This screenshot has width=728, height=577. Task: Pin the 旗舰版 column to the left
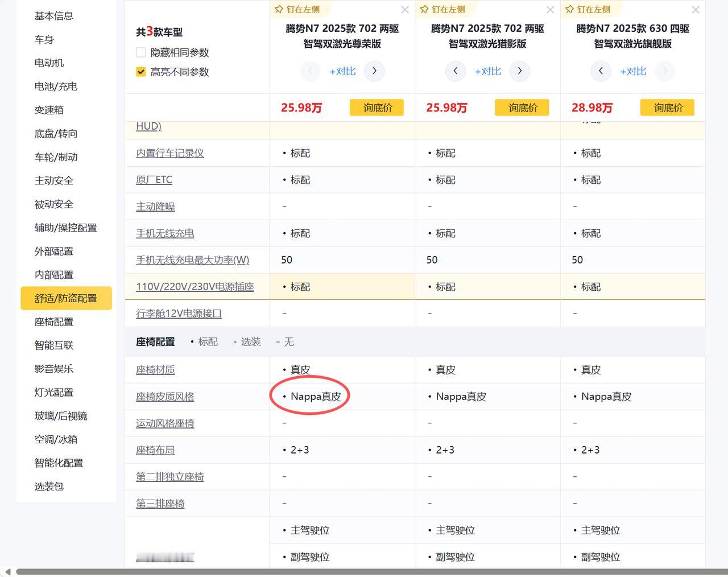588,9
